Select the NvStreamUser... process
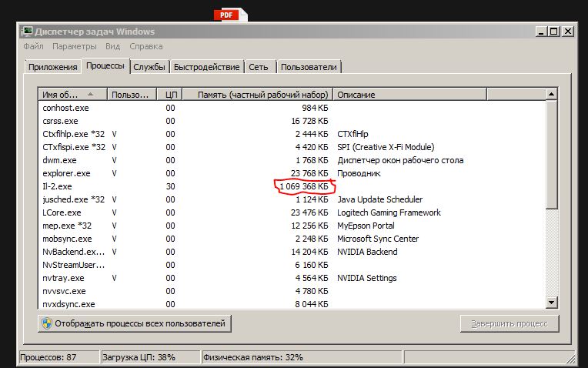This screenshot has height=368, width=588. pyautogui.click(x=292, y=265)
